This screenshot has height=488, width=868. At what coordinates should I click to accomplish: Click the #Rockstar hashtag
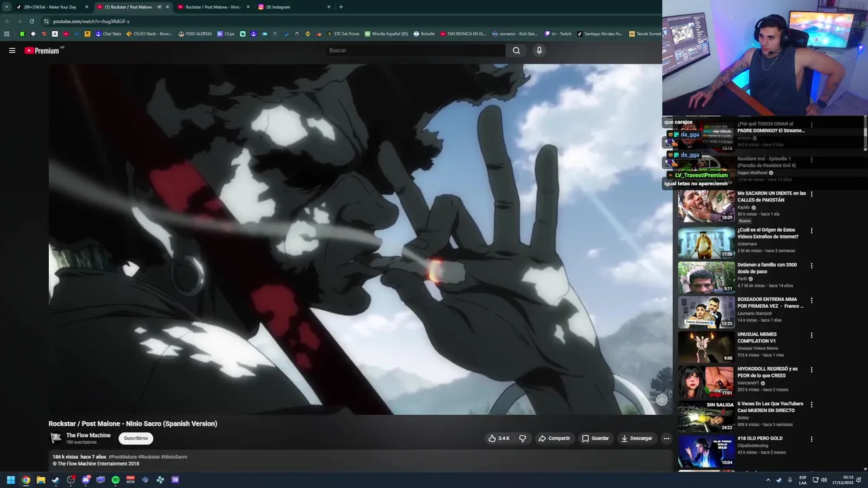pos(149,457)
